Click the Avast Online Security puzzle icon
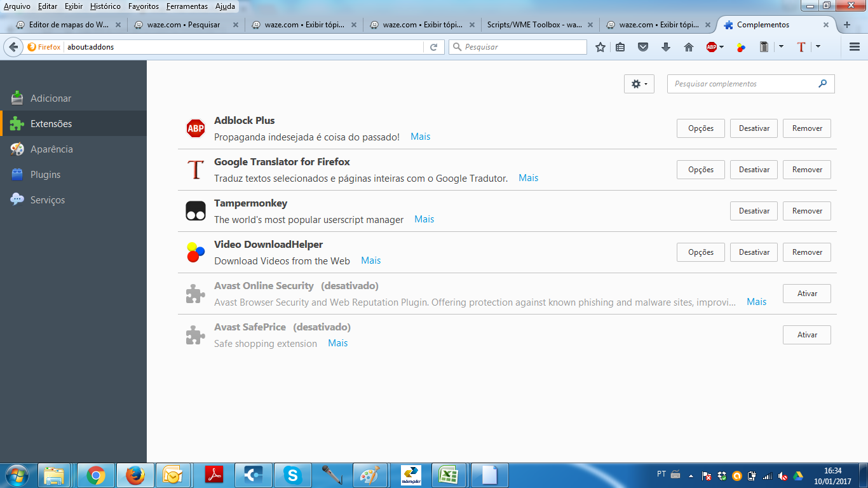The height and width of the screenshot is (488, 868). 196,294
